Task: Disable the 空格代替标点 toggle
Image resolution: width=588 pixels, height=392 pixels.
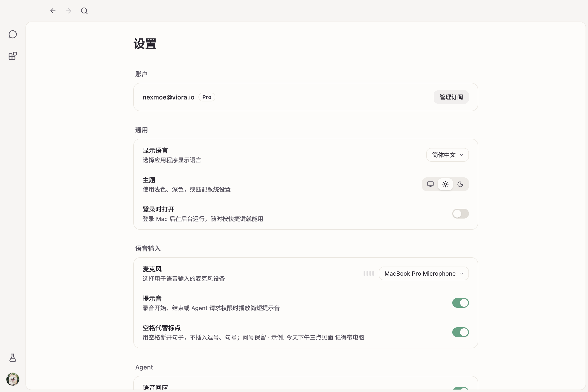Action: pos(460,332)
